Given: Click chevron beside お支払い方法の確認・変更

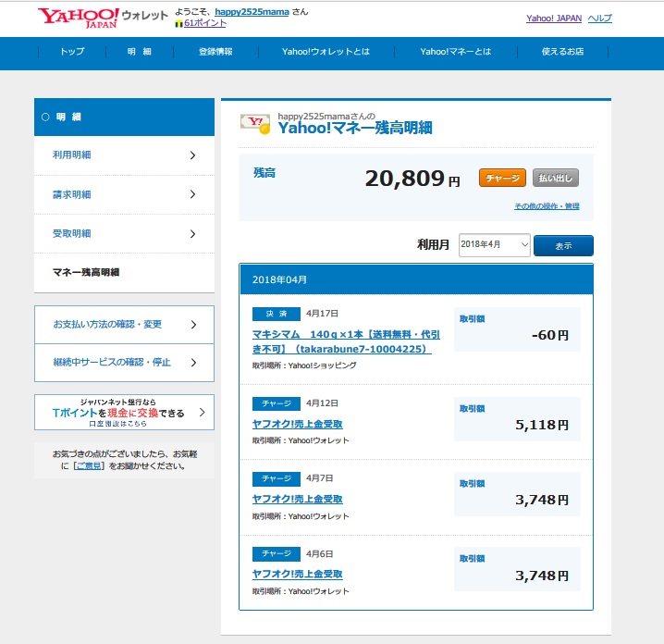Looking at the screenshot, I should click(193, 325).
